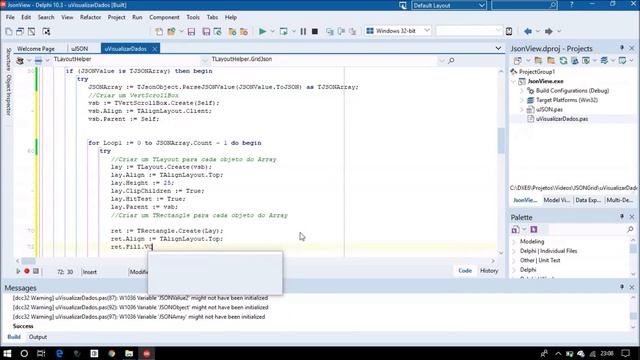Pin the Messages panel
640x360 pixels.
point(622,287)
